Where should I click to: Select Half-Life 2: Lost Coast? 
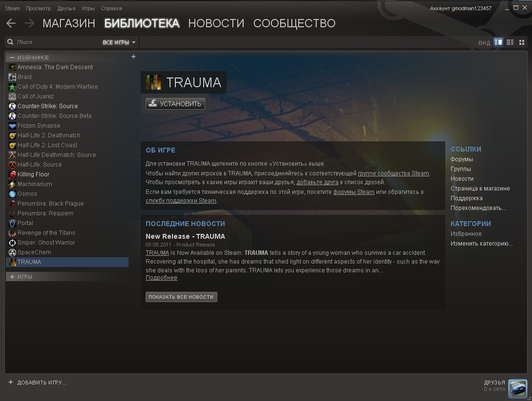coord(67,145)
